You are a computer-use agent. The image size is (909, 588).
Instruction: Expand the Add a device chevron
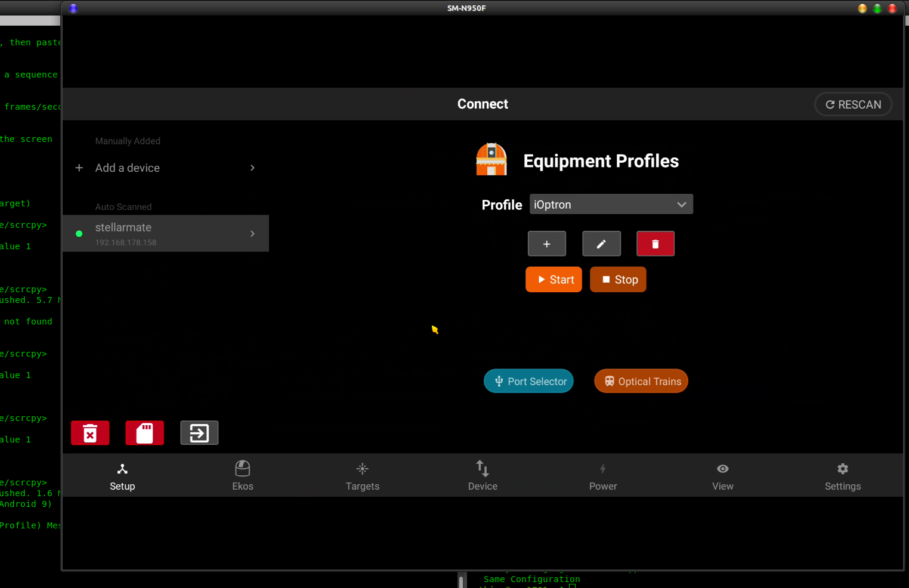tap(252, 168)
